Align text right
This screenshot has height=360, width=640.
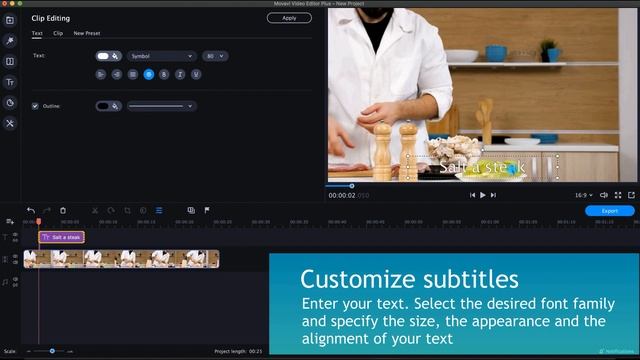(x=117, y=74)
